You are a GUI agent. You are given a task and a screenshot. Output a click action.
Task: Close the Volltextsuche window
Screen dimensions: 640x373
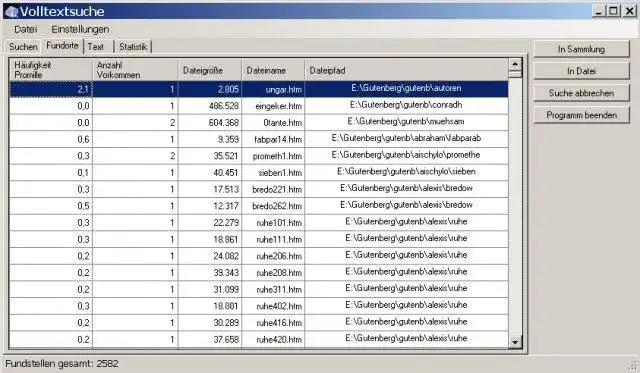[x=629, y=11]
